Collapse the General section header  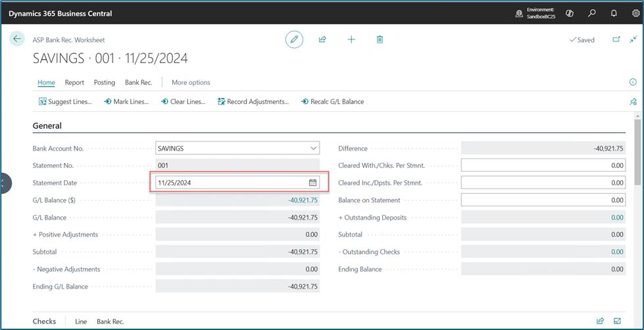coord(47,126)
